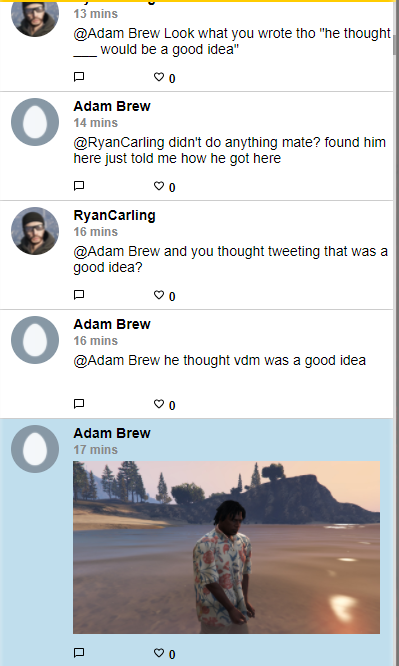
Task: Click Adam Brew's egg avatar on the 14 mins tweet
Action: pos(35,122)
